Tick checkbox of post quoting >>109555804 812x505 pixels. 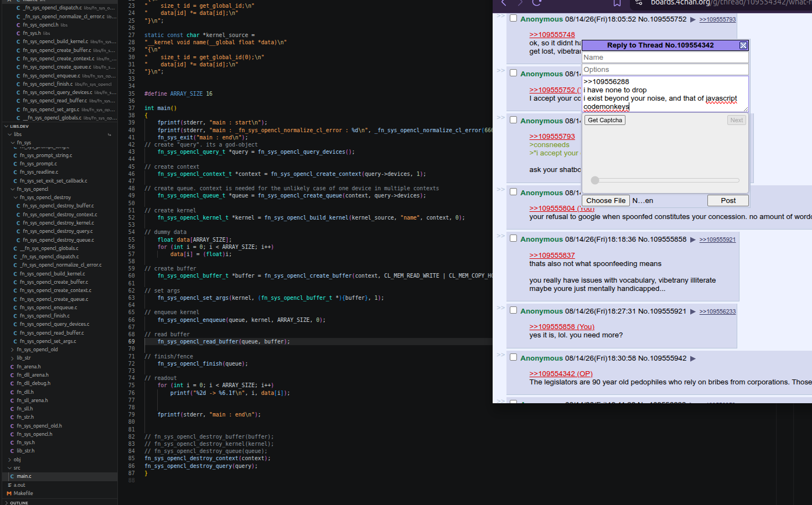tap(514, 192)
